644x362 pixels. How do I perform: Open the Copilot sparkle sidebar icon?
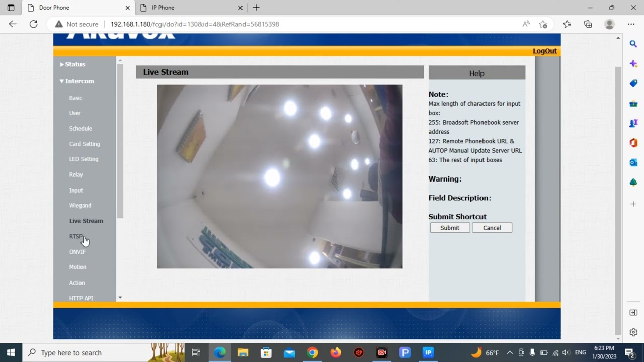point(633,64)
